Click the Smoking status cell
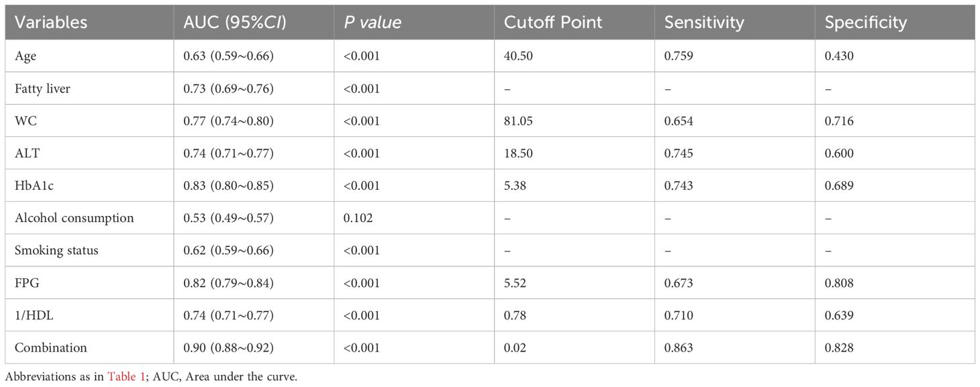Image resolution: width=980 pixels, height=387 pixels. [56, 250]
